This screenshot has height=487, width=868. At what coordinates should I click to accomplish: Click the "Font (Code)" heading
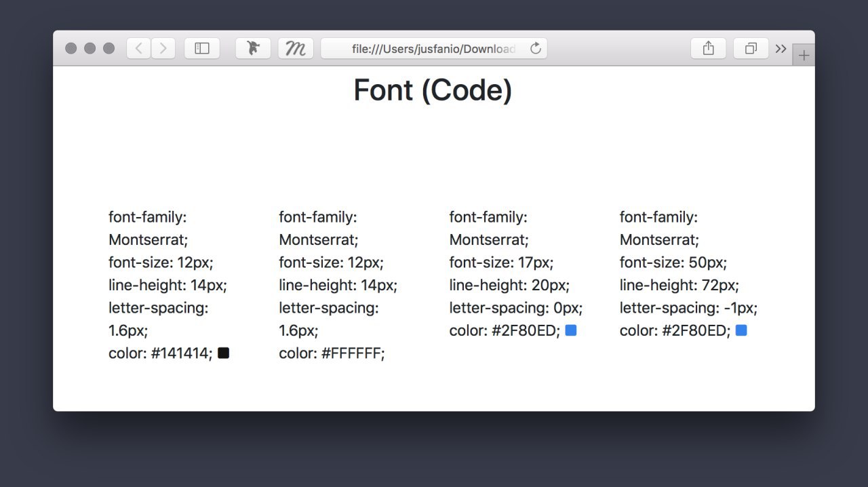[x=433, y=90]
